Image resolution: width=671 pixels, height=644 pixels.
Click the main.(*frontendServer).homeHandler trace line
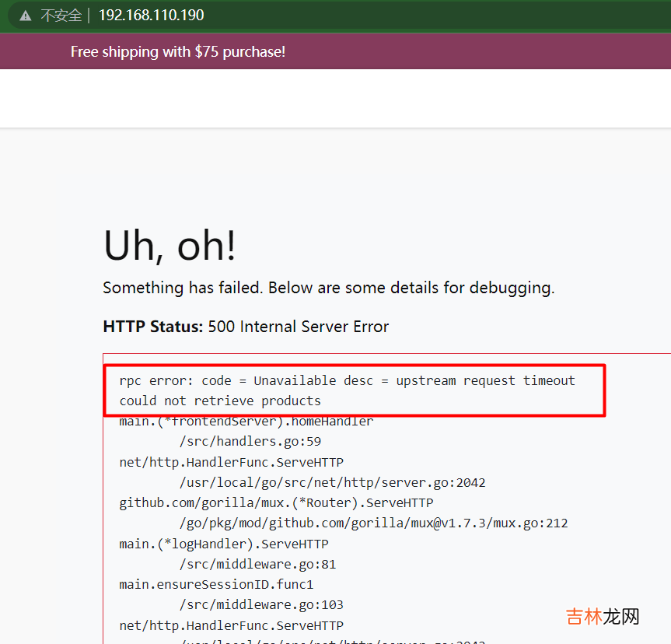246,421
